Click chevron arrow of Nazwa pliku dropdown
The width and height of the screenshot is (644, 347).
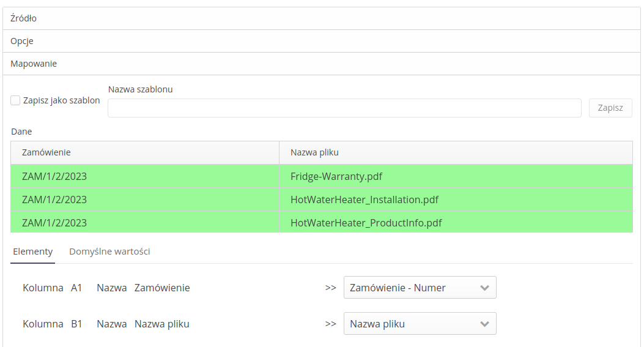click(x=485, y=324)
